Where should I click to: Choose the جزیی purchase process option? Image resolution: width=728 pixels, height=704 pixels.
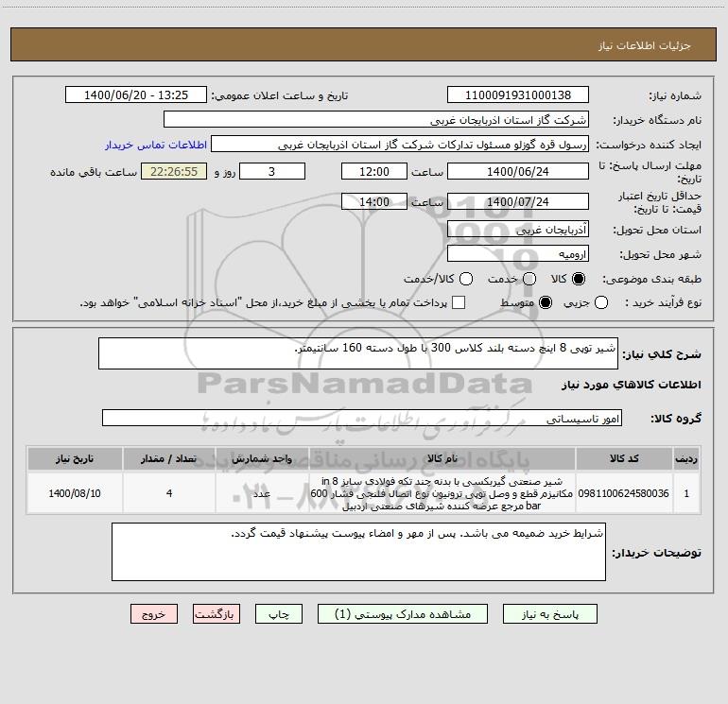click(x=600, y=302)
